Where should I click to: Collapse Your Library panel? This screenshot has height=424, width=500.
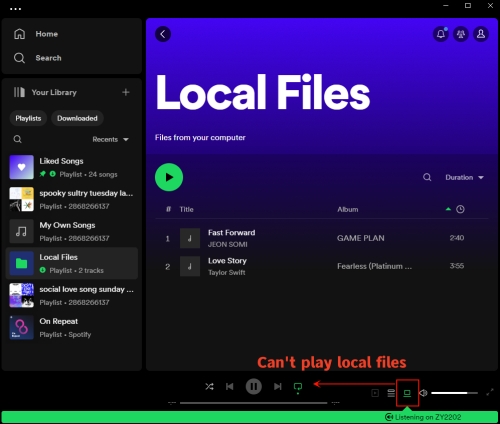tap(45, 92)
